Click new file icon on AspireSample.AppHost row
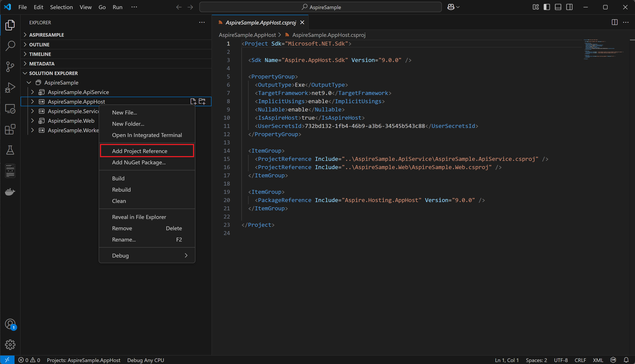This screenshot has width=635, height=364. 193,101
